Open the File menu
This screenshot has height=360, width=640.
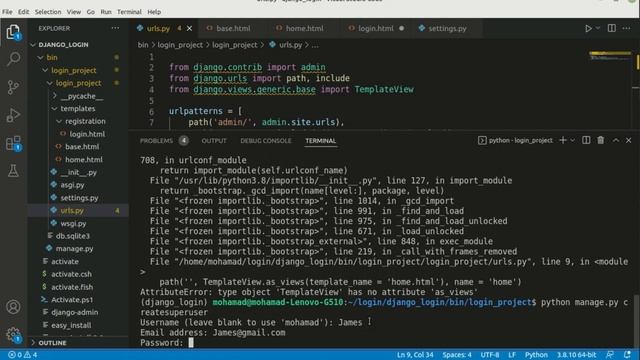pos(7,12)
